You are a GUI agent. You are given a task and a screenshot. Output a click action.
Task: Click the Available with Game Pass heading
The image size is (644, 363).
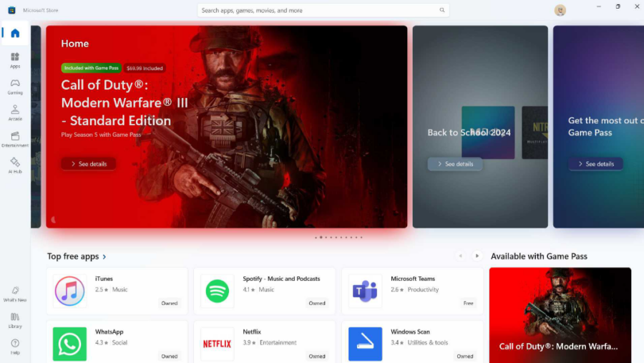coord(539,256)
